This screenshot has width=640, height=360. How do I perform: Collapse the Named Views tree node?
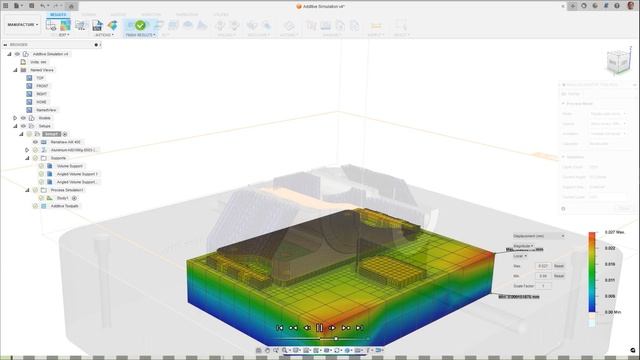point(15,70)
